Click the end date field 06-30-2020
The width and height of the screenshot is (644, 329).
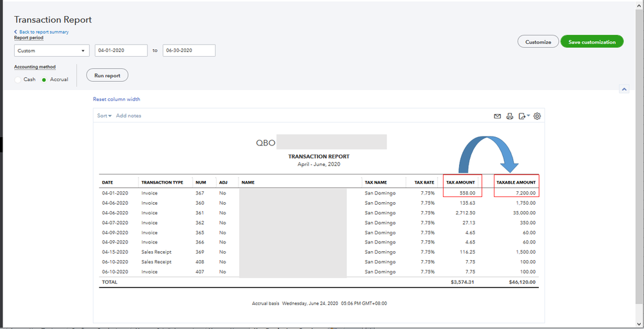[188, 51]
